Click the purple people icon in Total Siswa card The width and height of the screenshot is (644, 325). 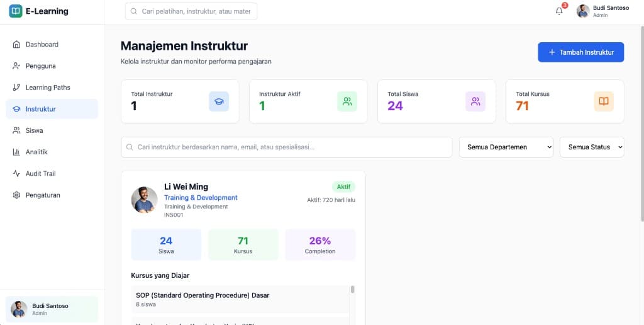[x=475, y=101]
